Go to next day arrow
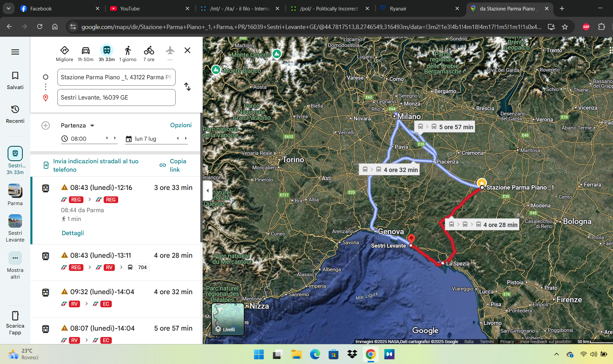 point(186,138)
